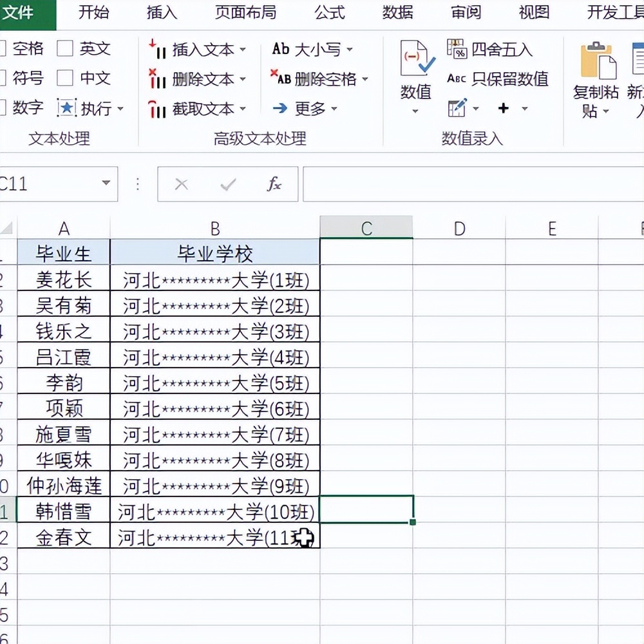Select cell containing 姜花长

pyautogui.click(x=64, y=279)
